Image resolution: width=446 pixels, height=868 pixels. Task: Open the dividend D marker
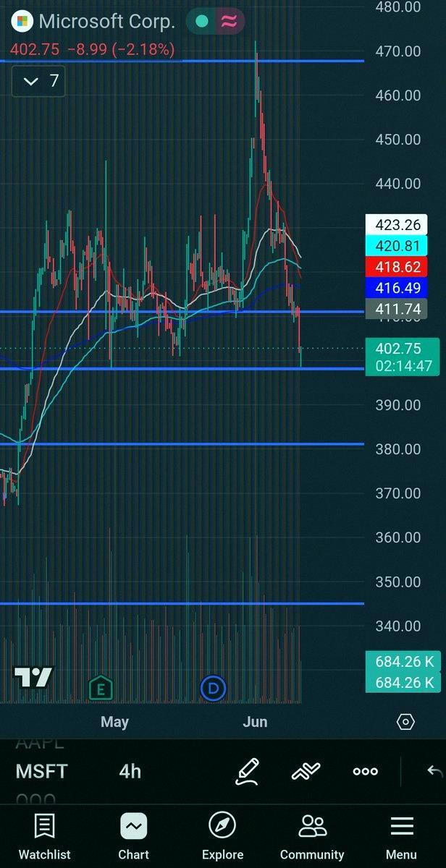[x=213, y=688]
